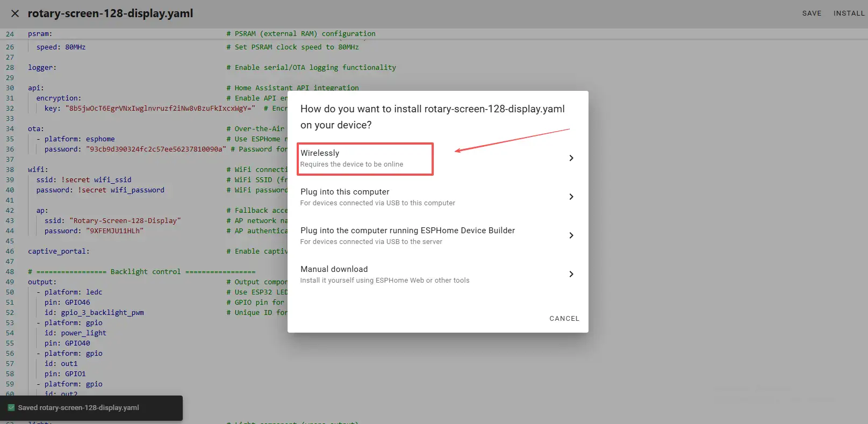Click the green check icon in the saved notification
The height and width of the screenshot is (424, 868).
point(11,408)
